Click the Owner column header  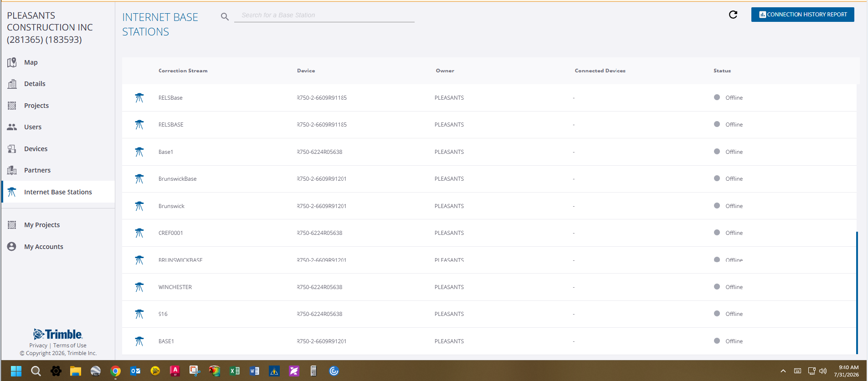point(445,71)
